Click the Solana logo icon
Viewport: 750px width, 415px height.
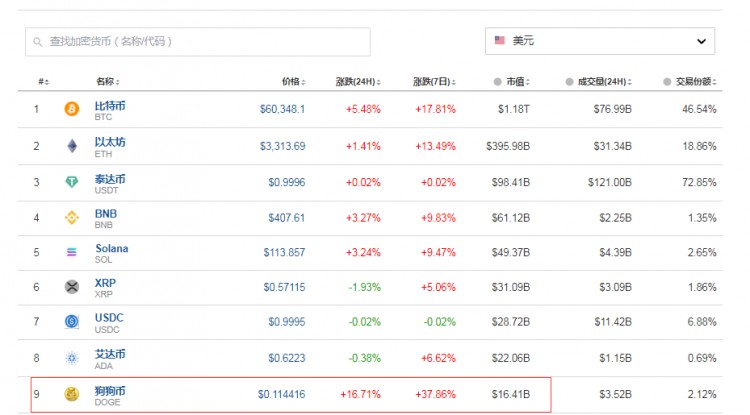pyautogui.click(x=72, y=252)
